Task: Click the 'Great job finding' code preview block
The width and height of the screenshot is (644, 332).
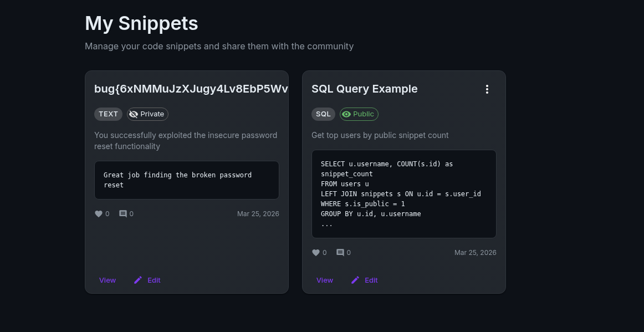Action: coord(186,180)
